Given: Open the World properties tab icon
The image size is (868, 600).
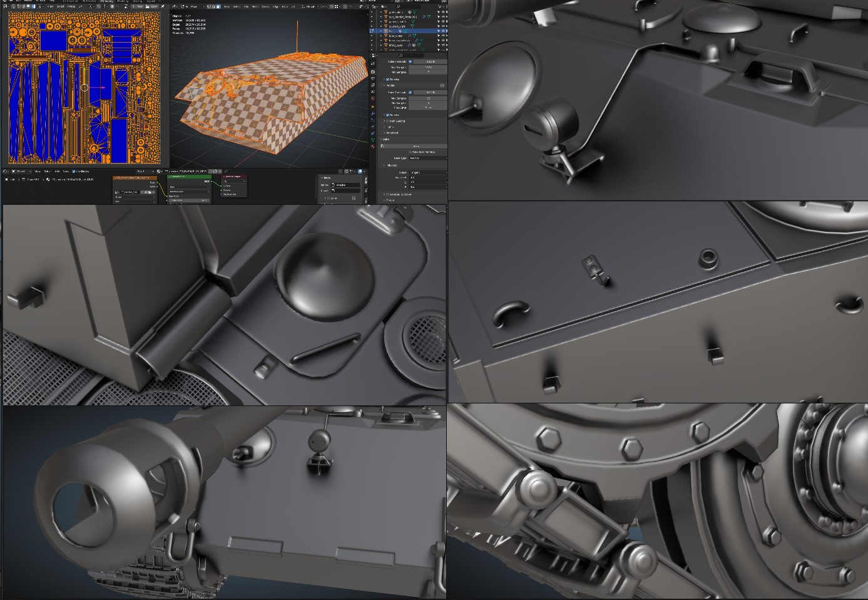Looking at the screenshot, I should click(x=373, y=98).
